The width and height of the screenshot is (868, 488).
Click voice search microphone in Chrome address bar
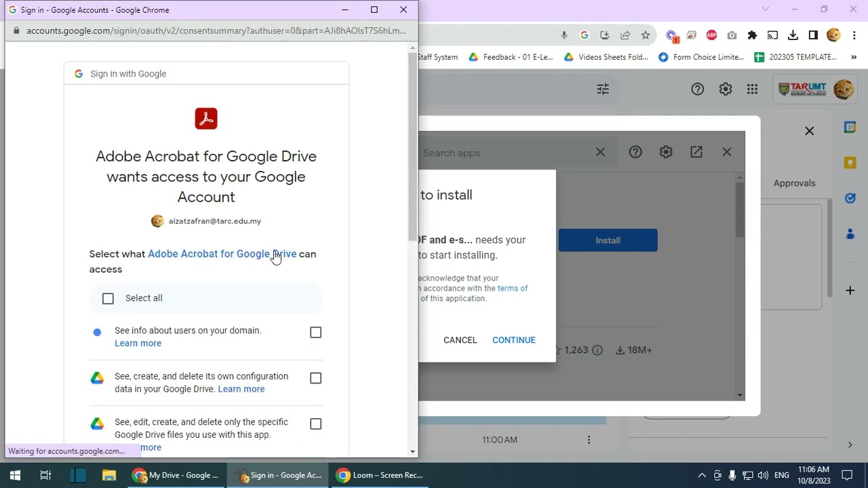tap(564, 35)
